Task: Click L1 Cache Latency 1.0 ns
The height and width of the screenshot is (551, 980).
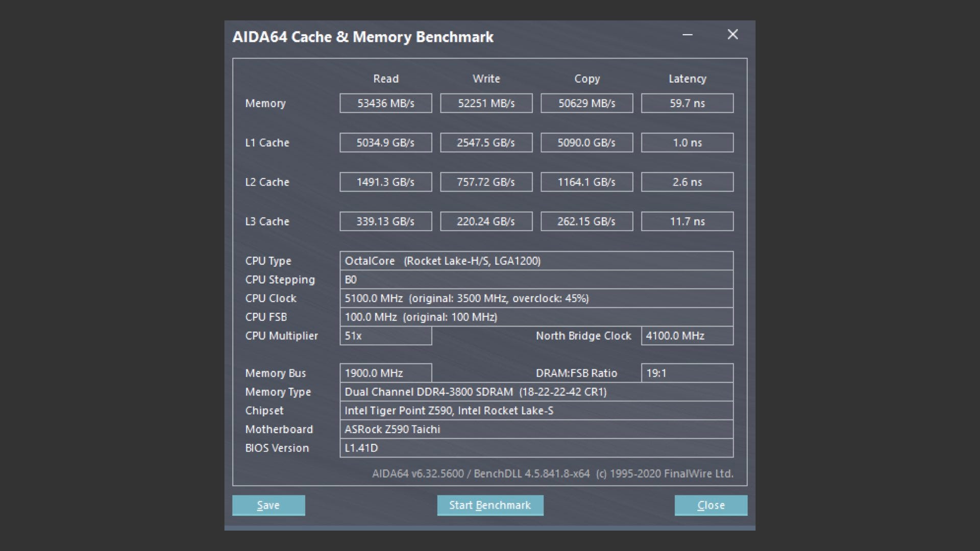Action: tap(688, 142)
